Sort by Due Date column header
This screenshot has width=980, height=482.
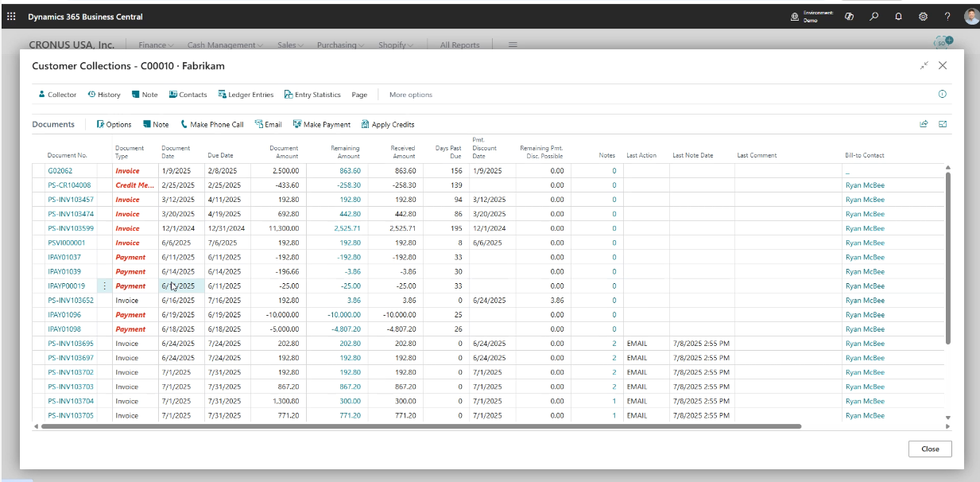point(221,155)
